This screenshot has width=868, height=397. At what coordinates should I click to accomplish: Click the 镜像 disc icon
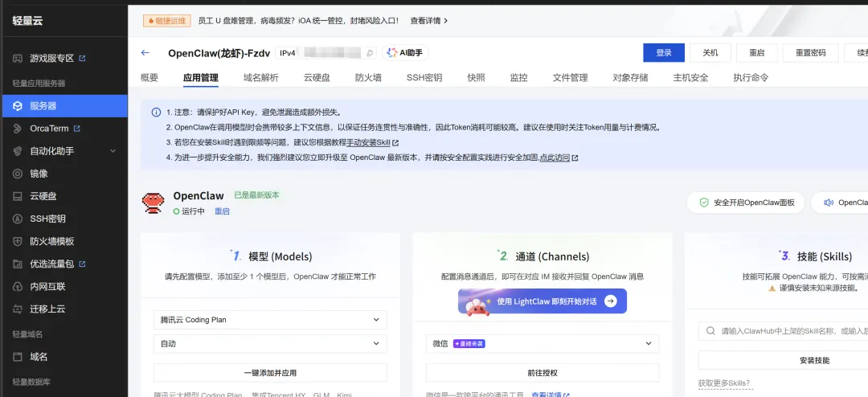(18, 174)
